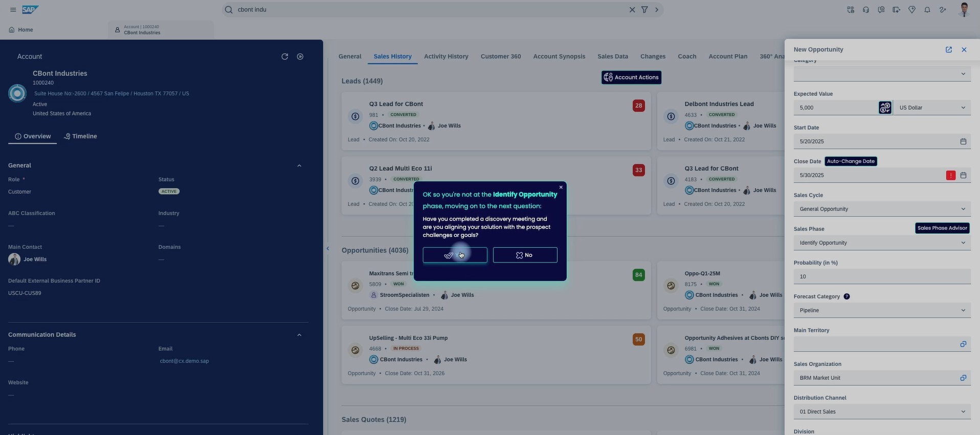The height and width of the screenshot is (435, 980).
Task: Collapse the Communication Details section
Action: 299,335
